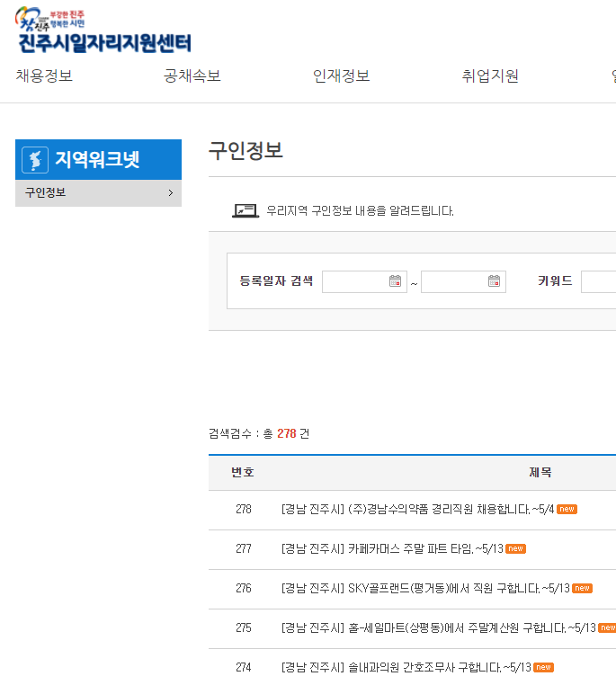Open job post 솔내과의원 간호조무사 구합니다
The width and height of the screenshot is (616, 685).
(x=406, y=668)
